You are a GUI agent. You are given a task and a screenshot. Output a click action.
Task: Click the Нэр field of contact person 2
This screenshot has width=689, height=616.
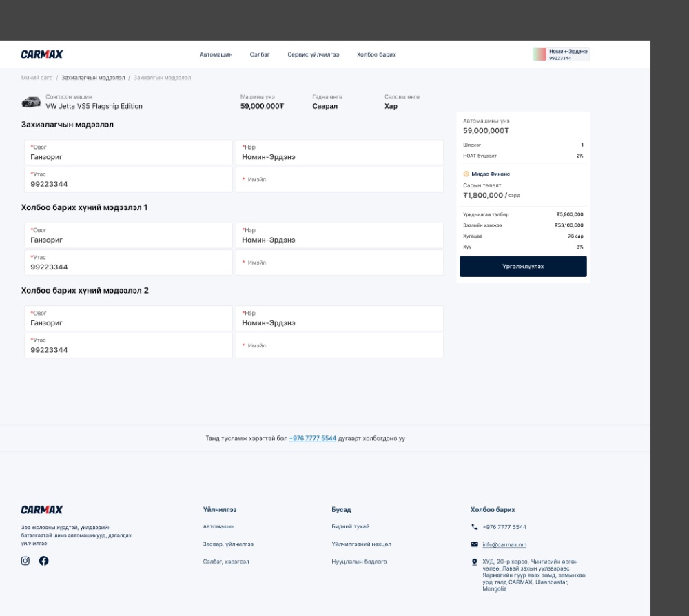[339, 318]
